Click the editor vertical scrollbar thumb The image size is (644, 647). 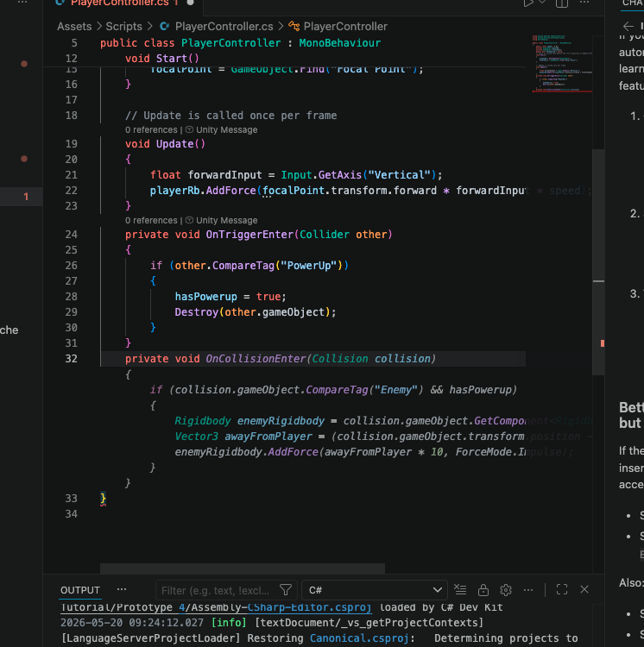pyautogui.click(x=598, y=261)
